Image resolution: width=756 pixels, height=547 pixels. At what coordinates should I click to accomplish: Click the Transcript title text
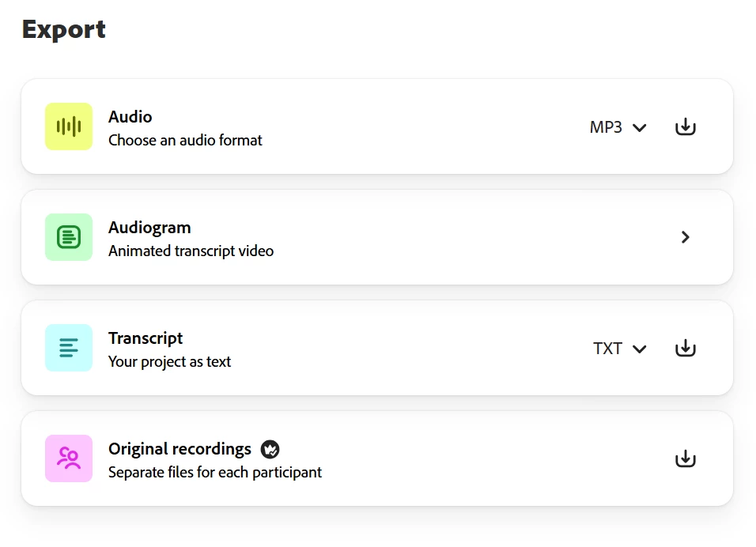pos(146,338)
